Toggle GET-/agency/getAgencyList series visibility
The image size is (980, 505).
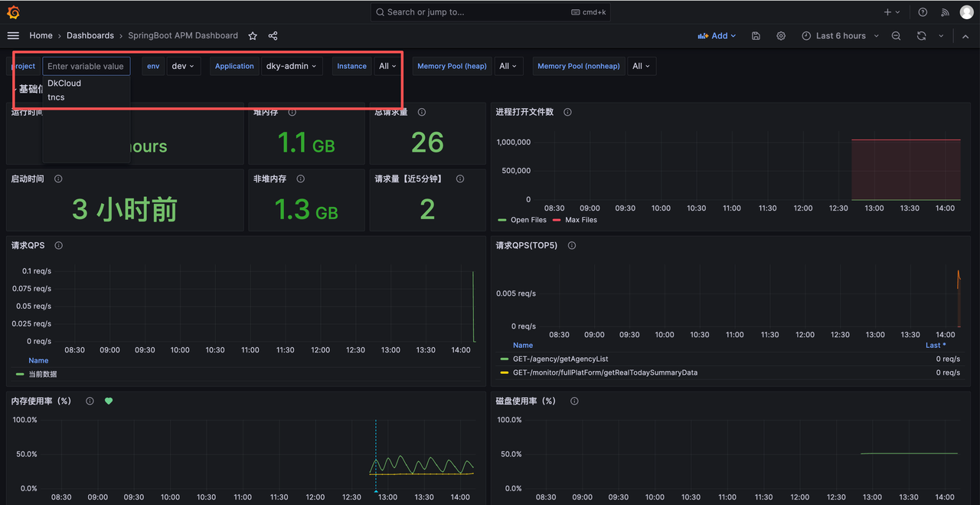[x=560, y=359]
